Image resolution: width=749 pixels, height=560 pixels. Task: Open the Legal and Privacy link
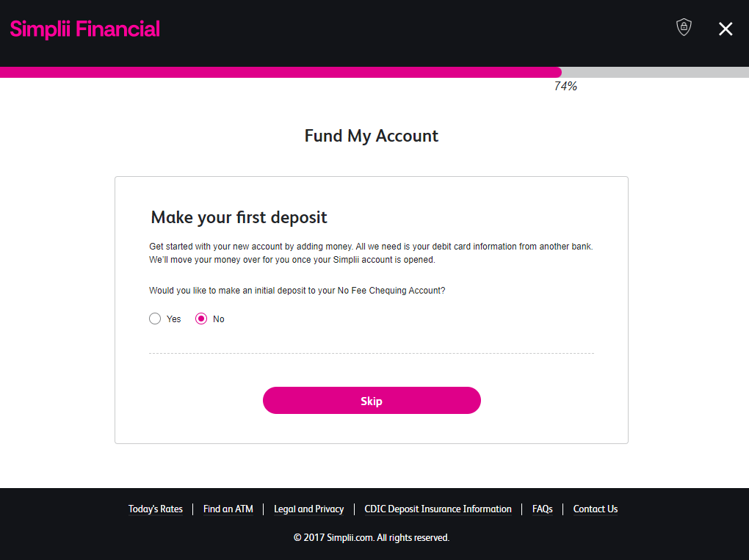pyautogui.click(x=308, y=509)
